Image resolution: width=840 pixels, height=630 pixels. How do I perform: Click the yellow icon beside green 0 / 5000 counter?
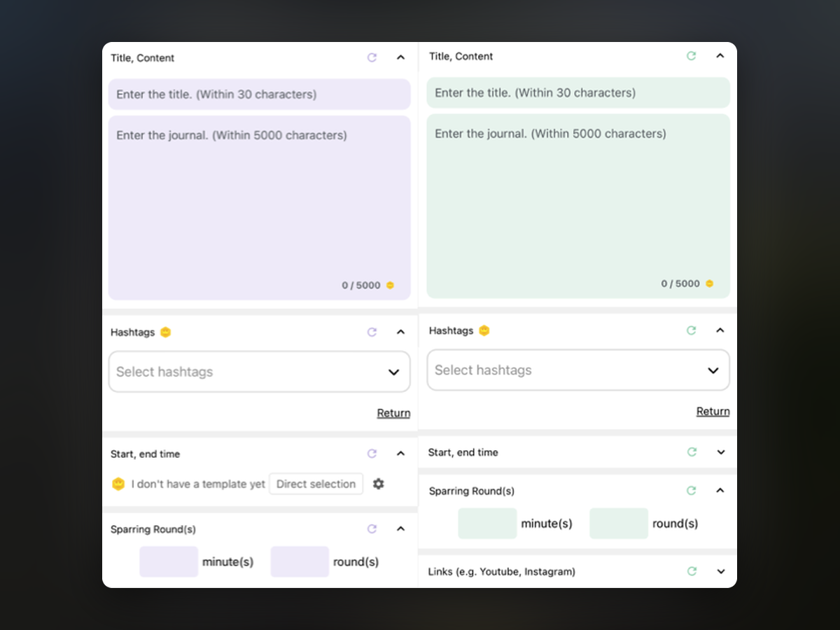point(709,283)
